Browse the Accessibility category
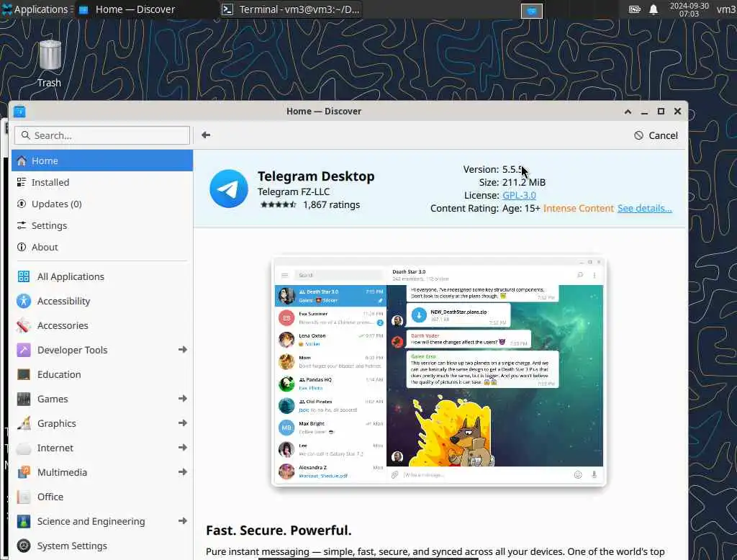Viewport: 737px width, 560px height. (102, 301)
